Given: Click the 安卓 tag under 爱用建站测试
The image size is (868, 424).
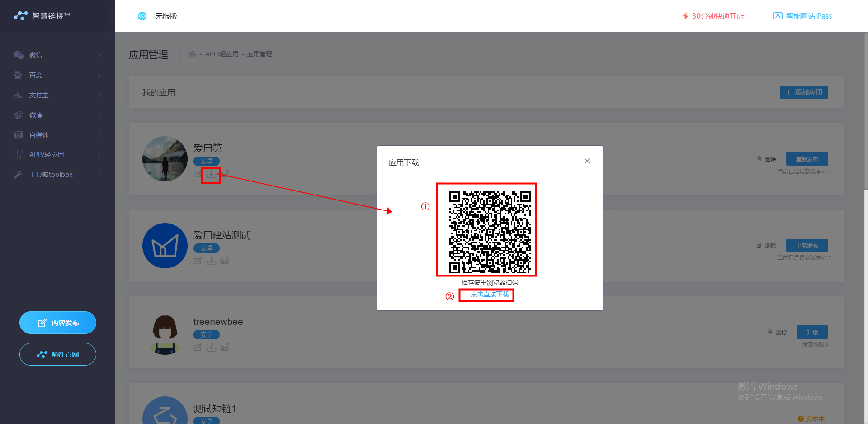Looking at the screenshot, I should tap(207, 248).
